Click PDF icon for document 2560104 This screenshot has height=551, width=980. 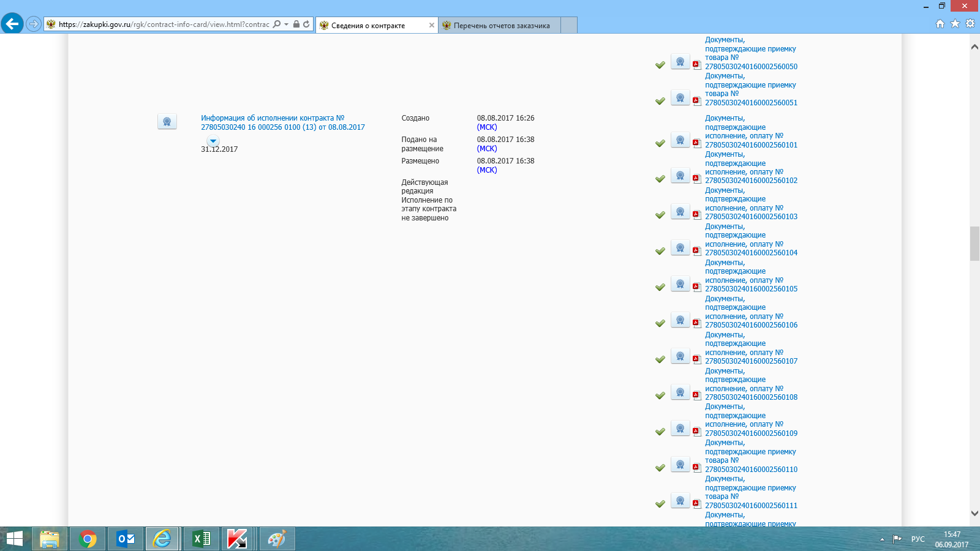click(696, 250)
